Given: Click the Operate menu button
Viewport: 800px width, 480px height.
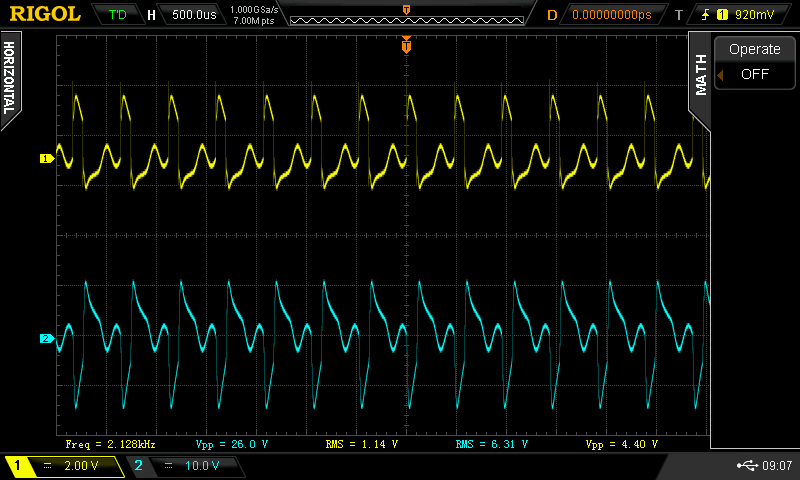Looking at the screenshot, I should point(755,49).
